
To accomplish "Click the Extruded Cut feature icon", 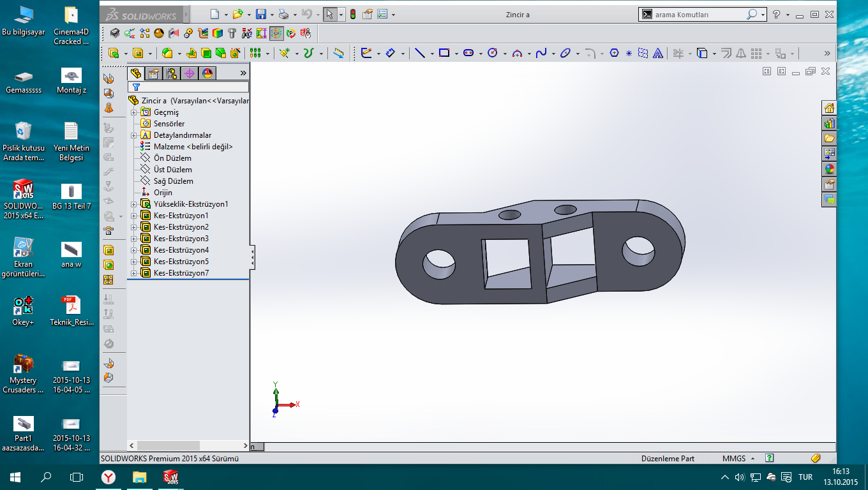I will click(138, 54).
